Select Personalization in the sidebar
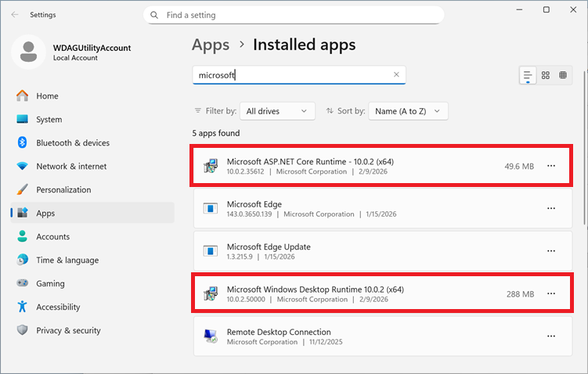This screenshot has height=374, width=588. (x=63, y=190)
